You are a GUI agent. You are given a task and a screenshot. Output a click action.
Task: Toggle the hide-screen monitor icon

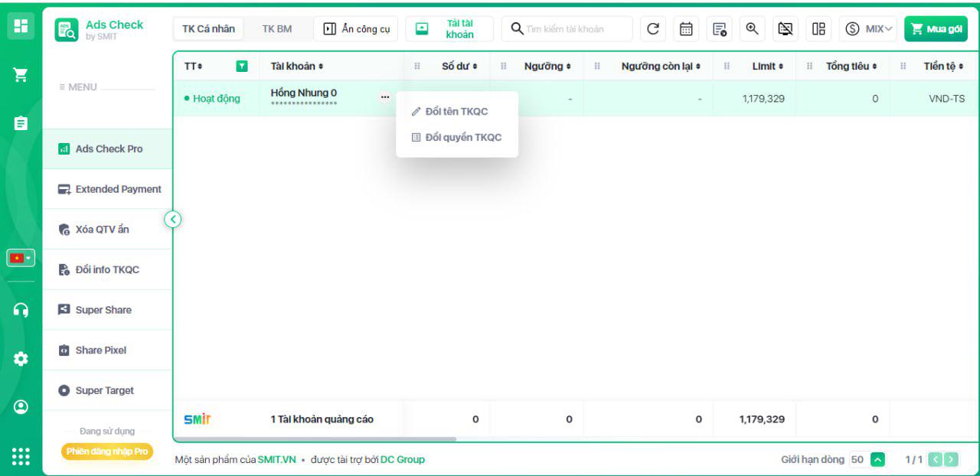click(x=785, y=29)
